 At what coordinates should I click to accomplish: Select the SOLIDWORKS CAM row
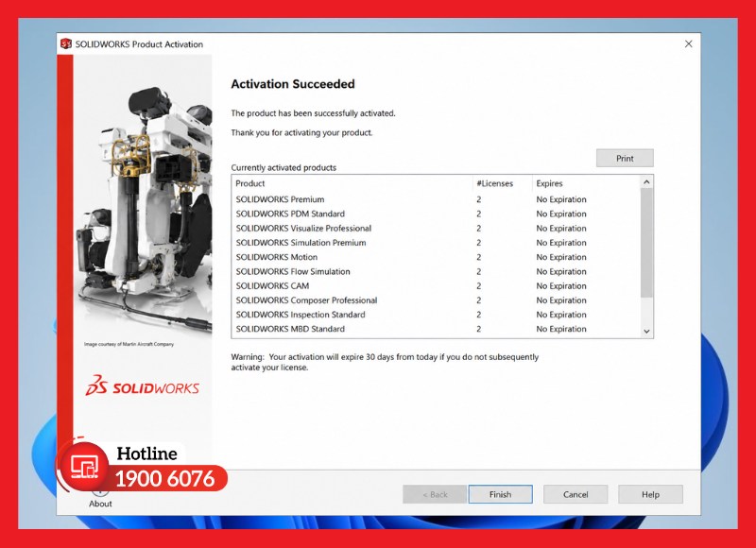[436, 285]
